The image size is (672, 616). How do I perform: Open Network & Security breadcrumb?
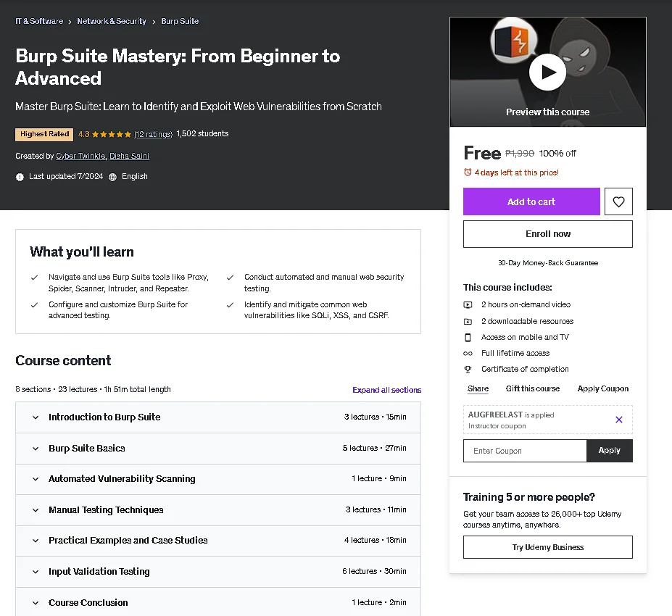coord(112,21)
